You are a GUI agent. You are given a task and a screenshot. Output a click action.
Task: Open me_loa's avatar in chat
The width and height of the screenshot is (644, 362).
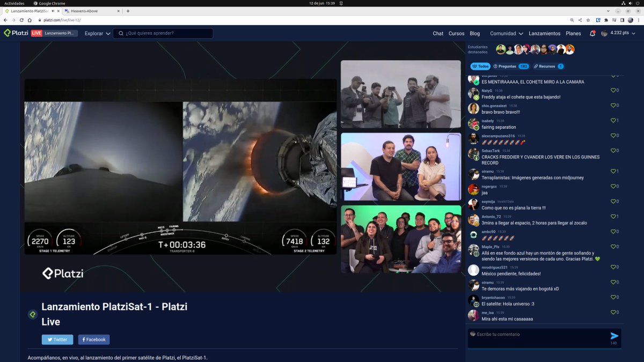point(473,315)
